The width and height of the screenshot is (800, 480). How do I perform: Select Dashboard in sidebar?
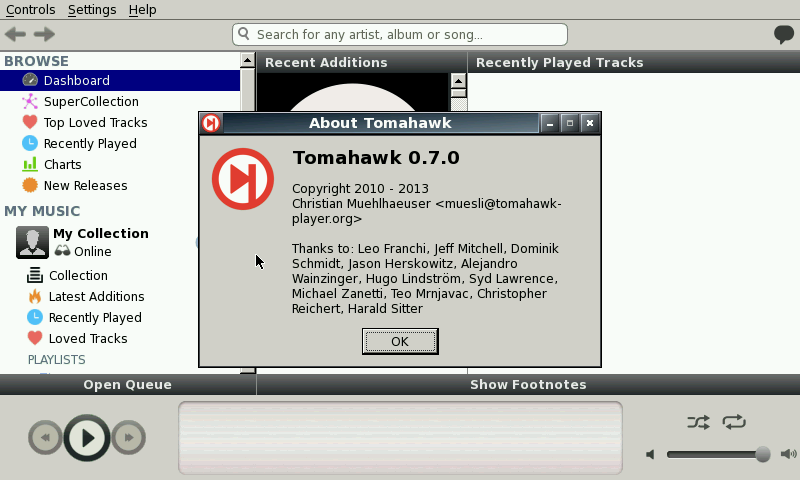(x=120, y=81)
